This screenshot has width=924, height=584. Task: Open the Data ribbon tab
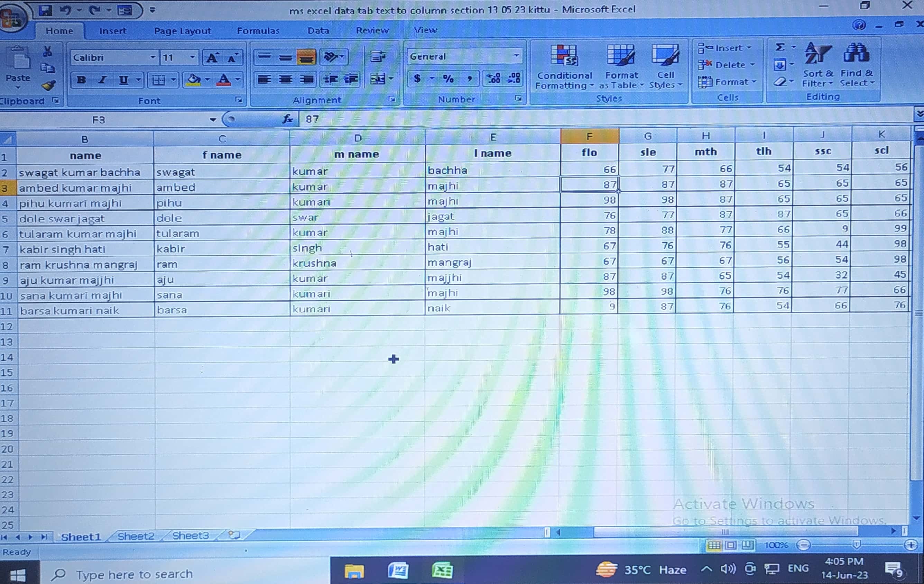coord(318,30)
